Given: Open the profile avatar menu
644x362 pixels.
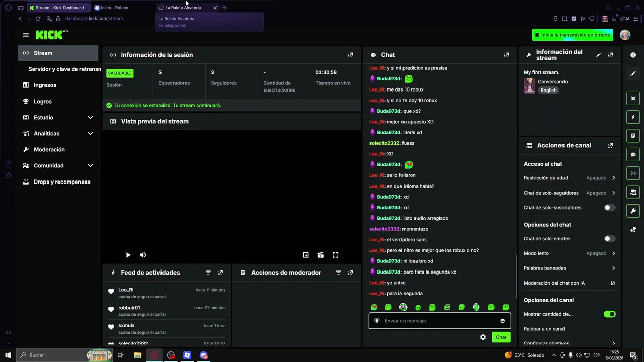Looking at the screenshot, I should coord(625,35).
